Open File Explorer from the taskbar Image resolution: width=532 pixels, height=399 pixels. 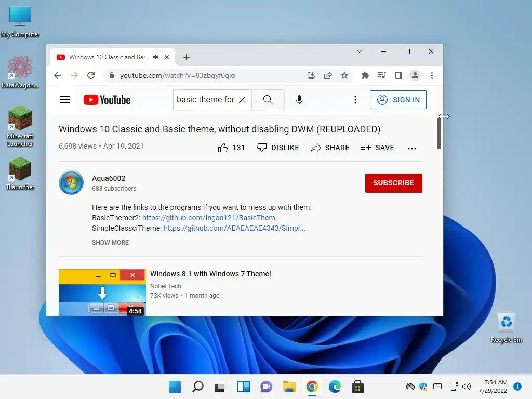[x=289, y=387]
